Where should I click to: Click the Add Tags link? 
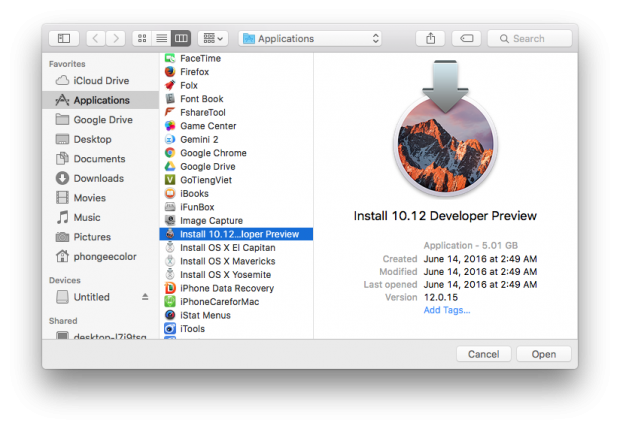[447, 310]
